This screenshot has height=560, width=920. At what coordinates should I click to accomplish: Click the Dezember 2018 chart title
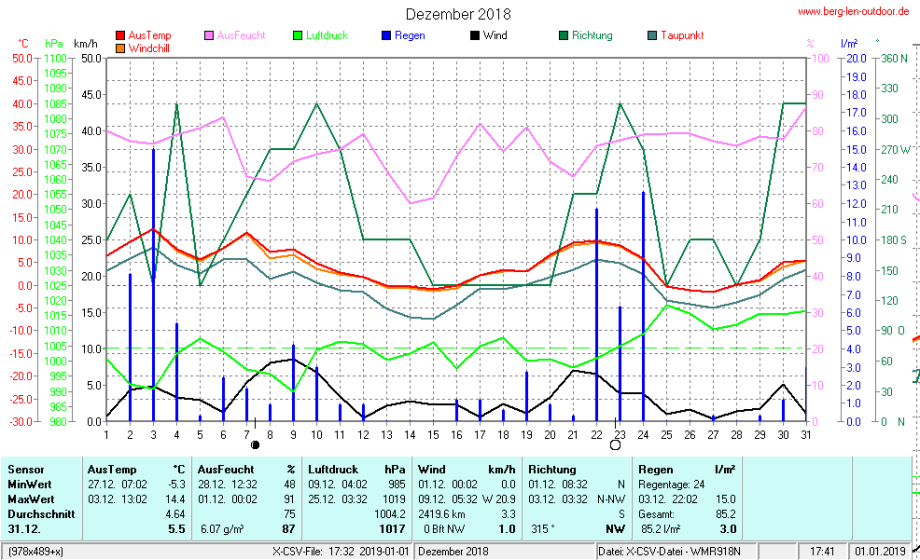[458, 14]
